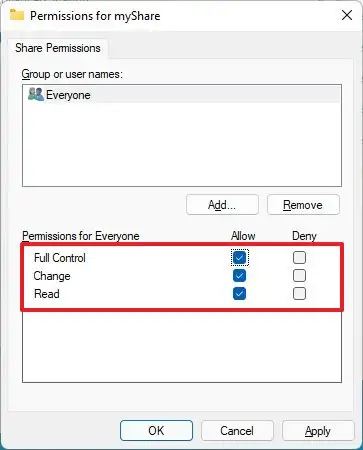Toggle the Allow checkbox for Read

click(240, 294)
